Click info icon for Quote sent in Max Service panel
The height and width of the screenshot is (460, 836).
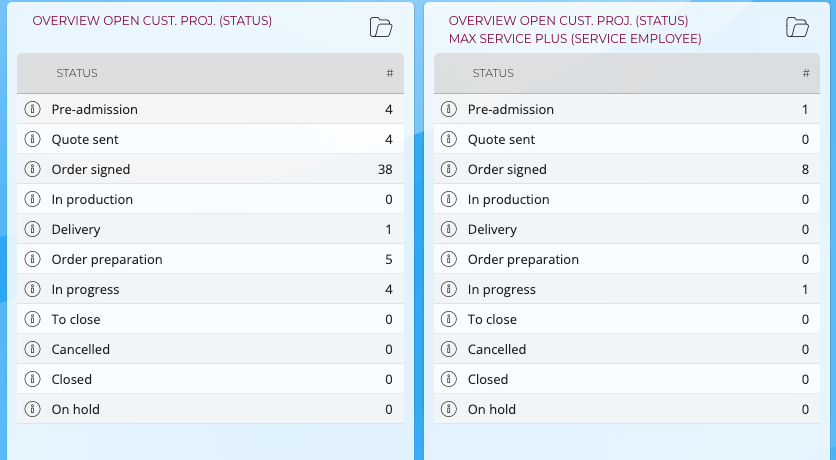pos(449,139)
